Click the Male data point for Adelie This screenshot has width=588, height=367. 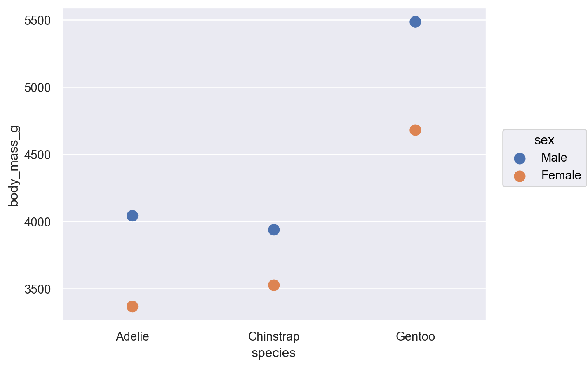click(132, 216)
